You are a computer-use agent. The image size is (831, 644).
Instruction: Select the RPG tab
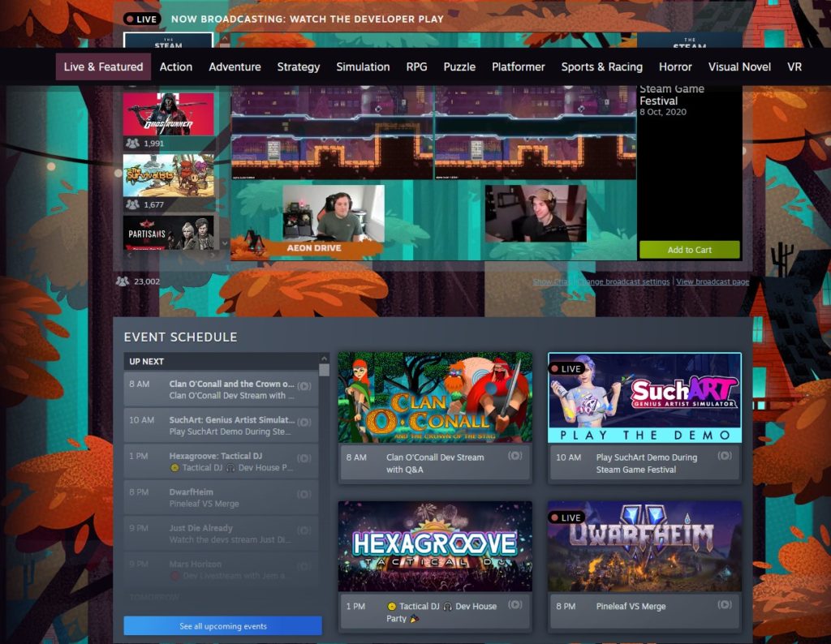coord(416,67)
